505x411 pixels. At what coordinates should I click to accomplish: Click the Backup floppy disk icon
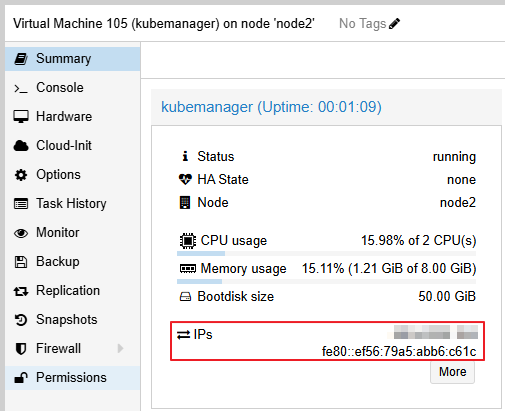coord(21,262)
